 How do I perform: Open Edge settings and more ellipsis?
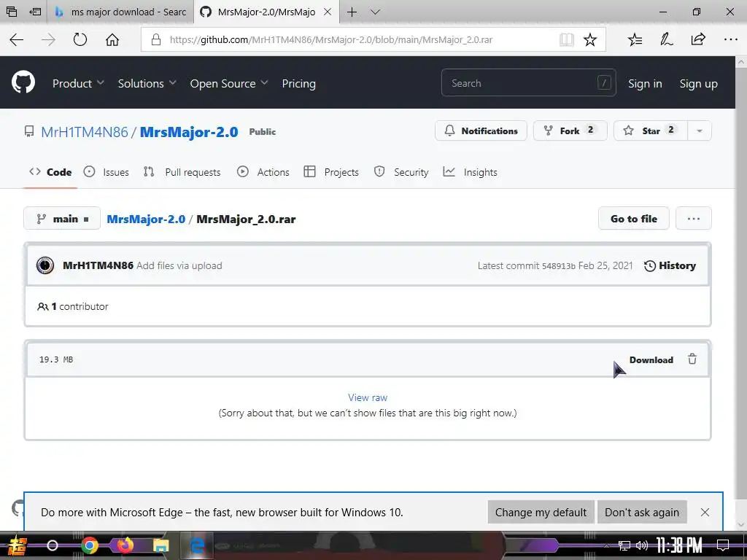730,39
